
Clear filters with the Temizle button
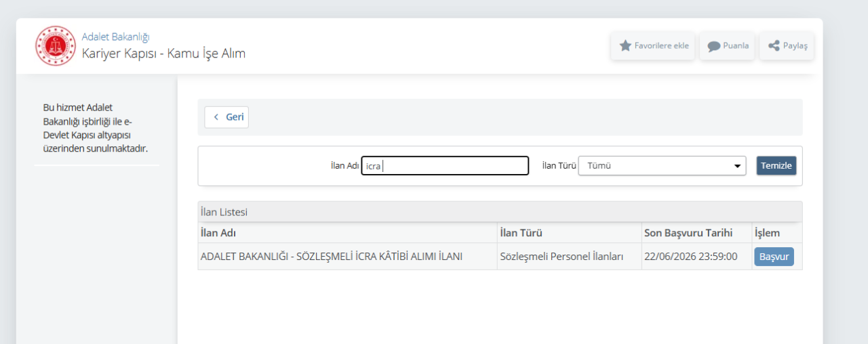(776, 166)
